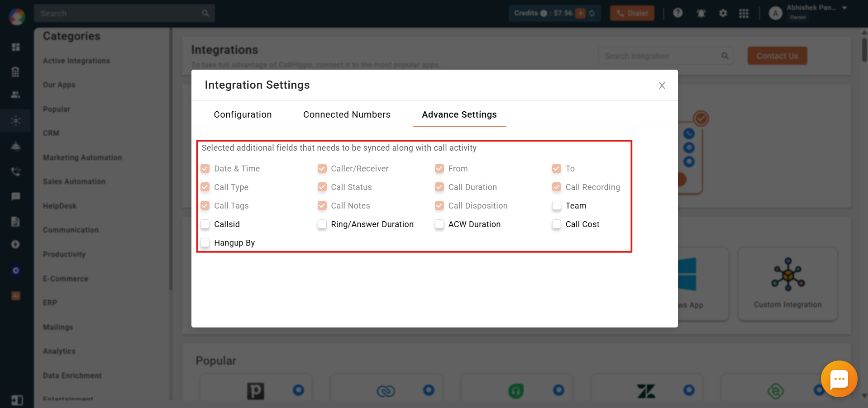Open the phone call icon in sidebar
The image size is (868, 408).
pyautogui.click(x=16, y=171)
